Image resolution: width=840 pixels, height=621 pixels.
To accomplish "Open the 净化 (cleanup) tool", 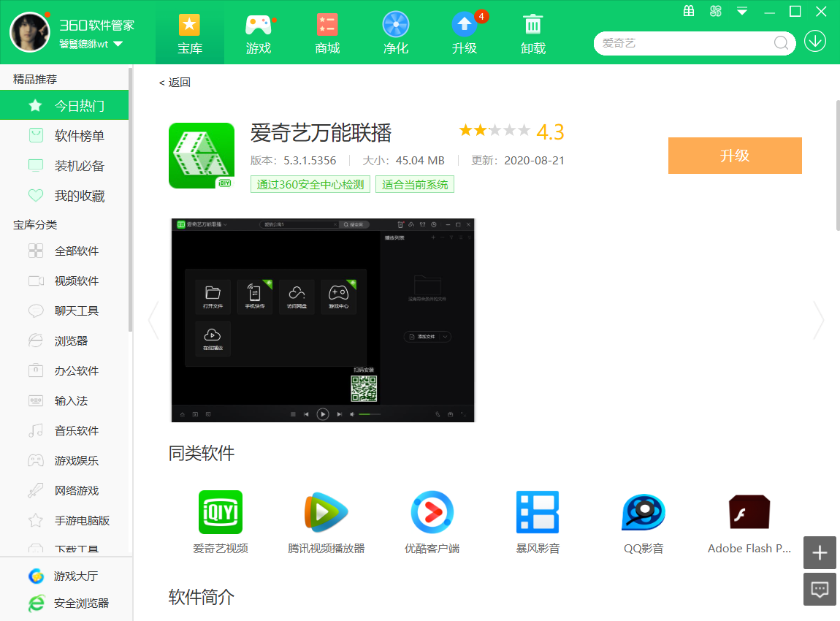I will [395, 32].
